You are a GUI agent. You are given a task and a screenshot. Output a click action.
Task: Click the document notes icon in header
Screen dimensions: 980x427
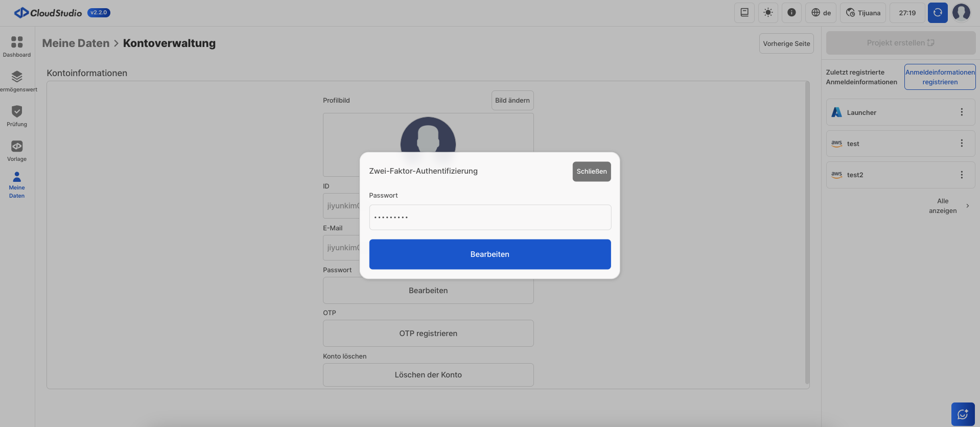[x=744, y=13]
